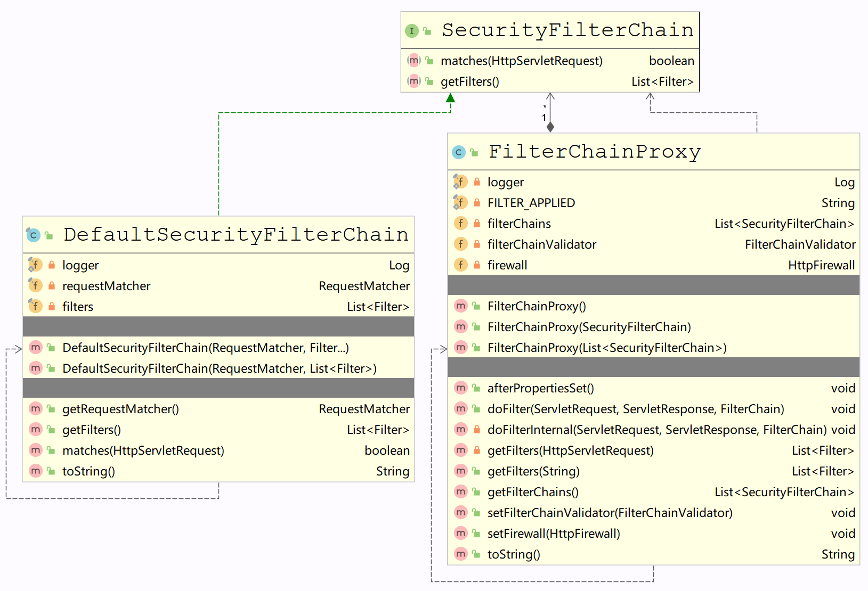This screenshot has height=591, width=868.
Task: Click the field icon next to requestMatcher
Action: point(35,285)
